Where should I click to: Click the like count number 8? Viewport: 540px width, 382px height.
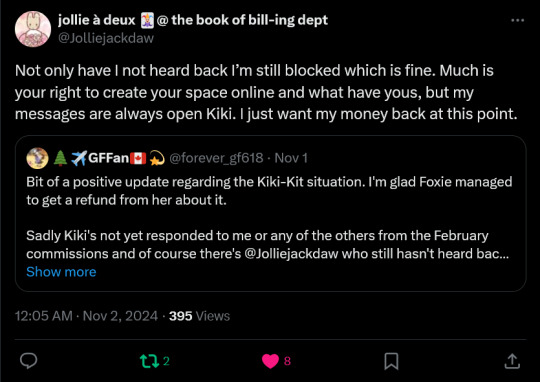287,361
